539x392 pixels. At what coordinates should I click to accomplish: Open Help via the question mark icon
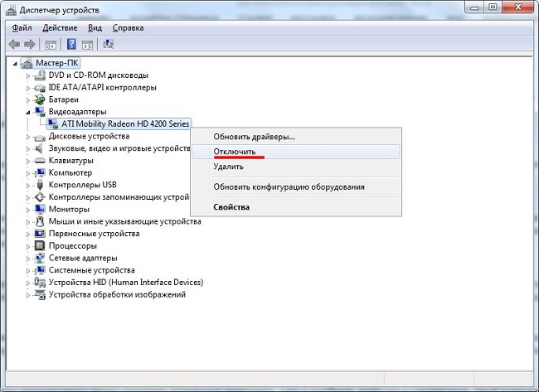click(71, 44)
